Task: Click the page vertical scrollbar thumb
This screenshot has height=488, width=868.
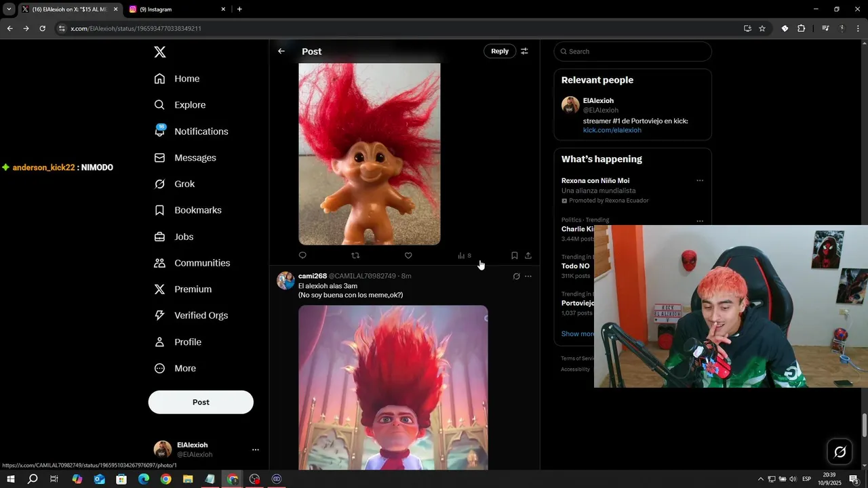Action: pos(864,426)
